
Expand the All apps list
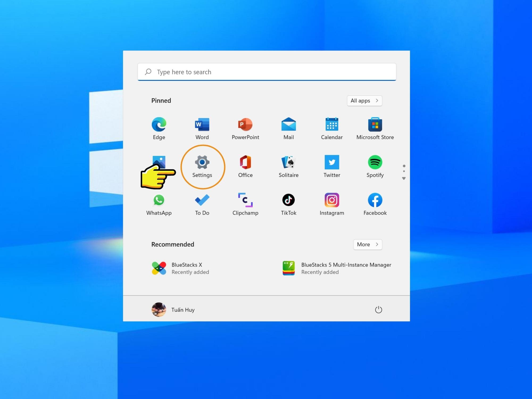[364, 101]
